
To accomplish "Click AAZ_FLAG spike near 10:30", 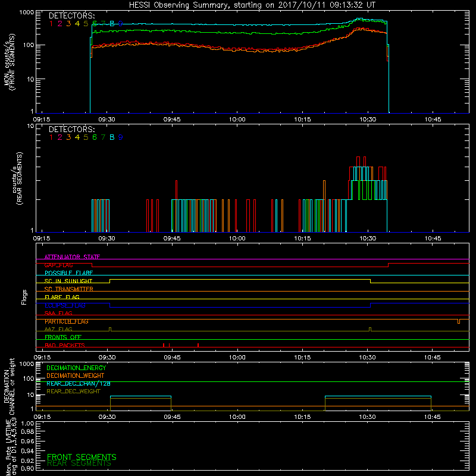I will tap(369, 329).
